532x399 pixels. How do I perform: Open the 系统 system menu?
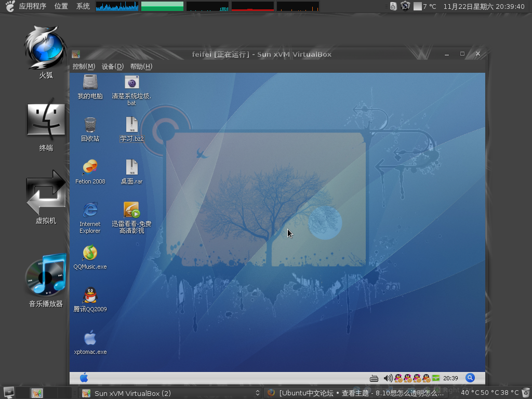coord(83,6)
